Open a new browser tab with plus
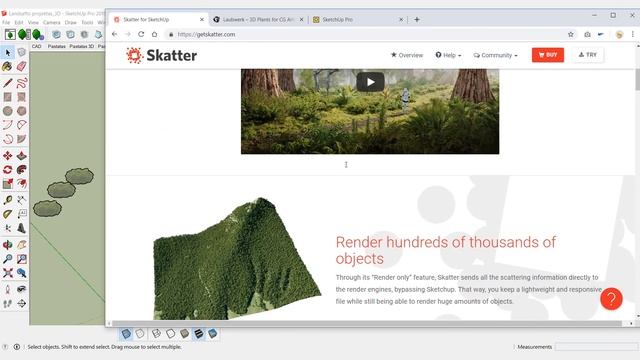This screenshot has width=640, height=360. click(x=417, y=19)
